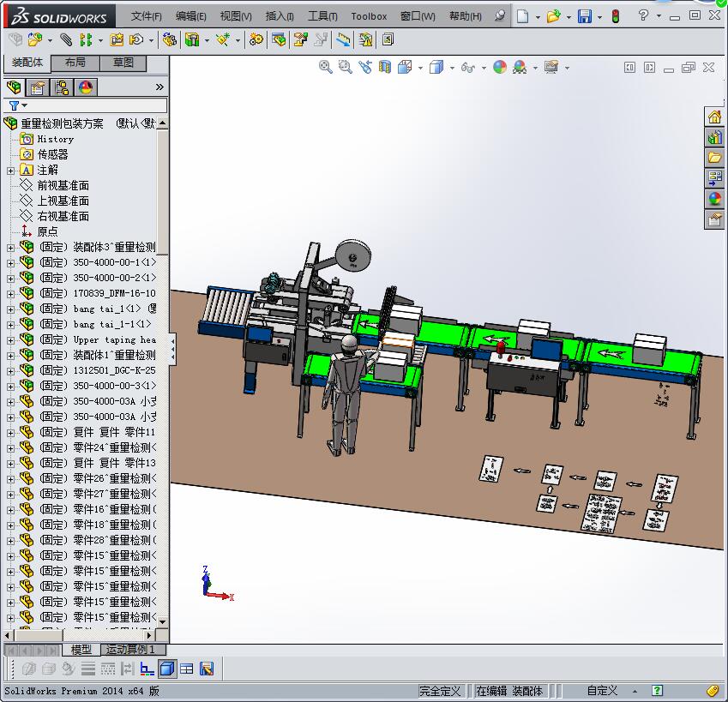This screenshot has height=702, width=728.
Task: Open the Design Library task pane icon
Action: [714, 137]
